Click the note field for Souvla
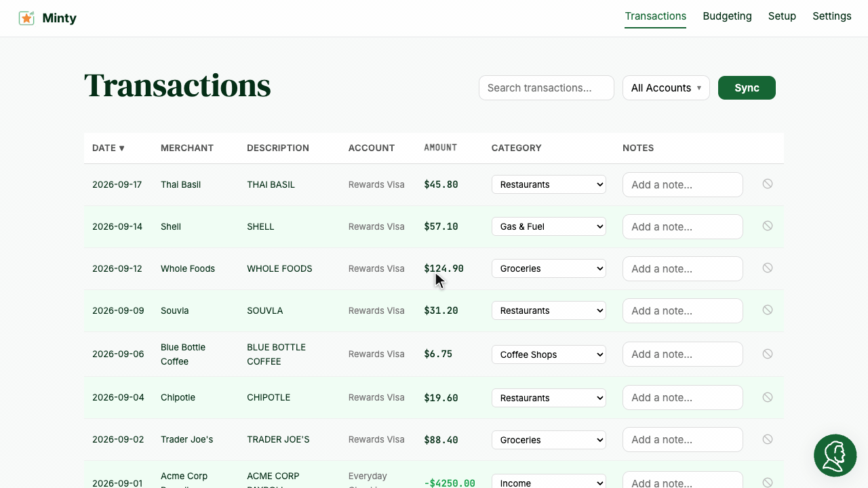This screenshot has height=488, width=868. [x=683, y=311]
